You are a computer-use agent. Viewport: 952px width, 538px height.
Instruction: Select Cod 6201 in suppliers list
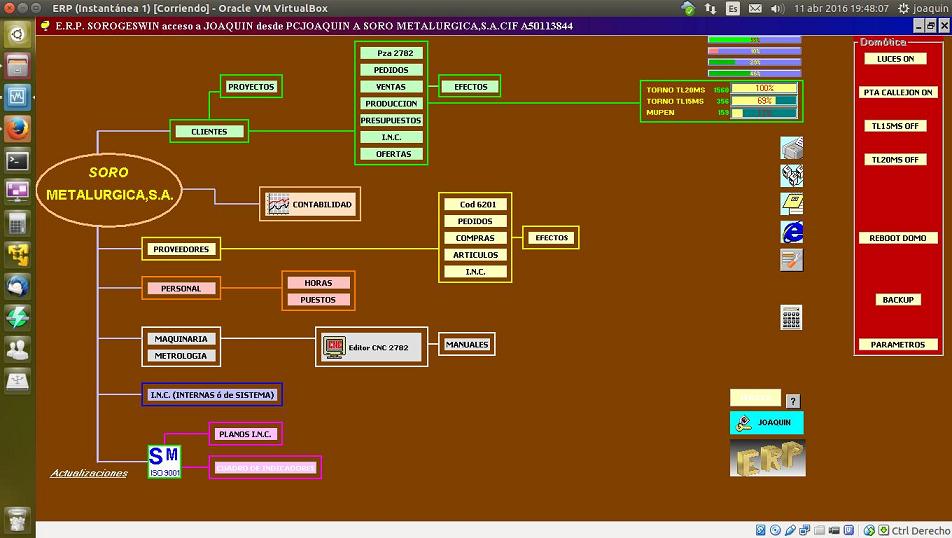tap(475, 205)
